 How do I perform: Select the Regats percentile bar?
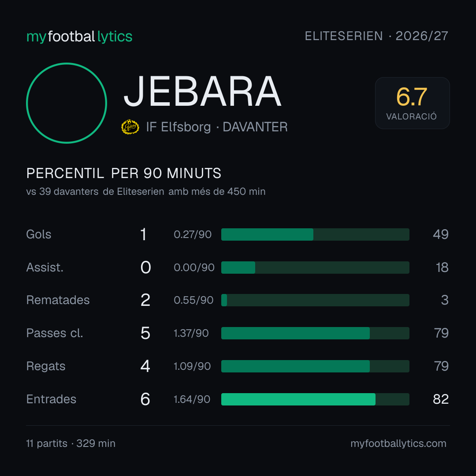(315, 366)
